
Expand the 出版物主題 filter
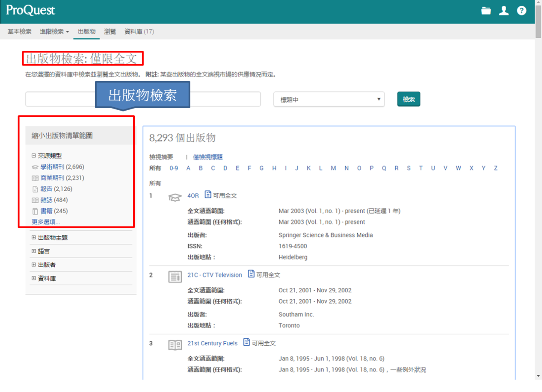coord(34,238)
